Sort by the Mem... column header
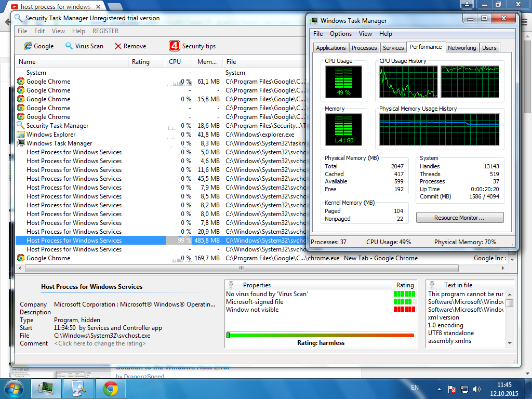 point(208,62)
